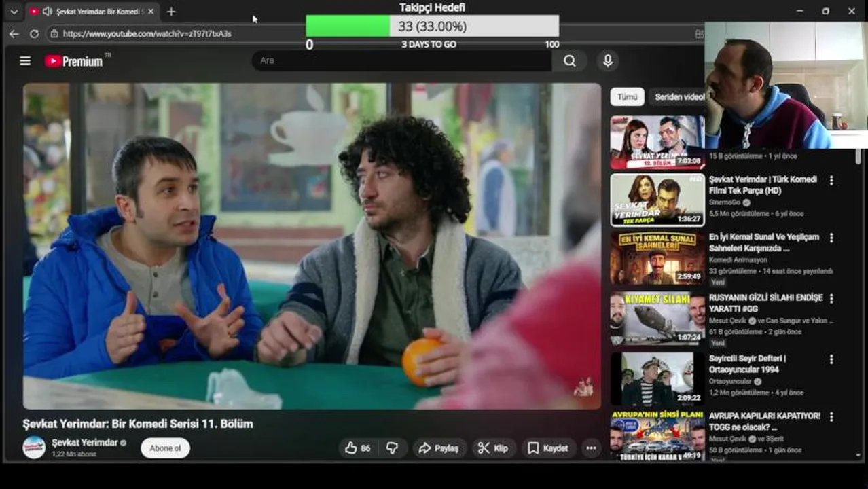Click the search magnifier button
The image size is (868, 489).
[x=570, y=61]
